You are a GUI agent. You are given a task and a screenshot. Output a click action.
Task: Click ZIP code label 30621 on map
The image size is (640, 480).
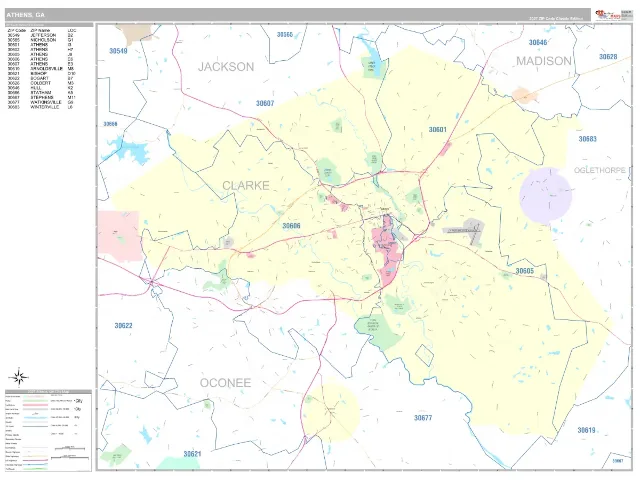tap(192, 454)
